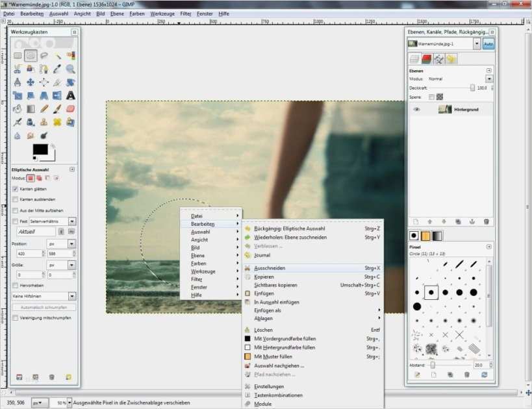
Task: Select the rectangle selection tool
Action: click(18, 56)
